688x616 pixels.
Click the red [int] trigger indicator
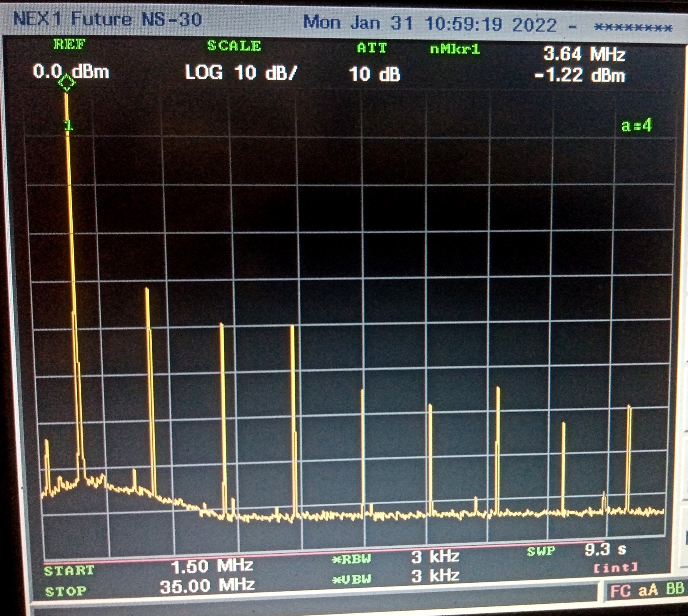[x=615, y=568]
